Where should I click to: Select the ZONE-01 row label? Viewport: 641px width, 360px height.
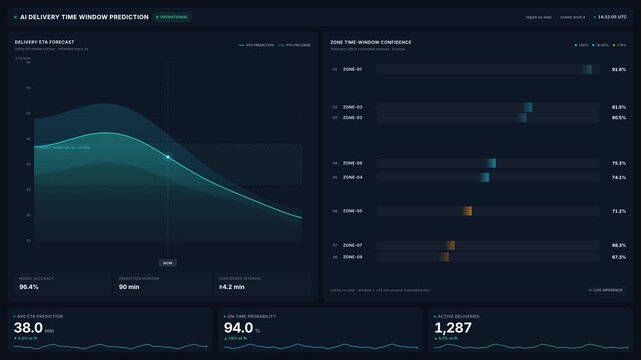point(352,69)
